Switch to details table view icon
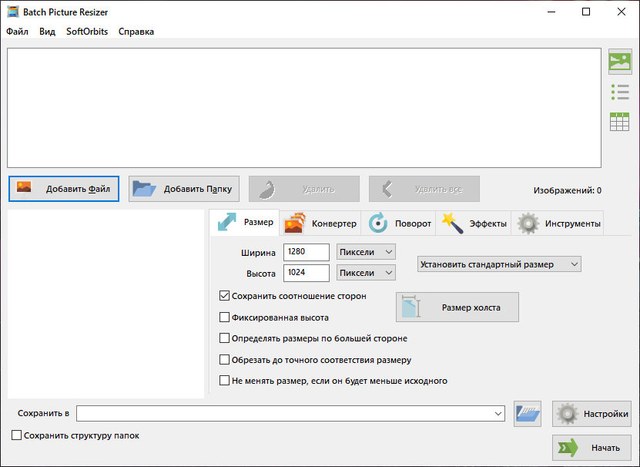Viewport: 640px width, 467px height. click(x=619, y=122)
